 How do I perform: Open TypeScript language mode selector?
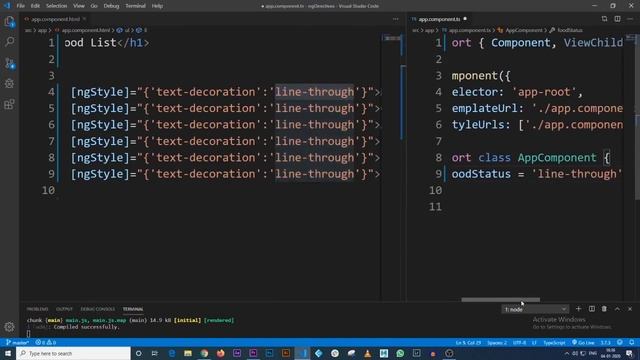click(x=554, y=342)
